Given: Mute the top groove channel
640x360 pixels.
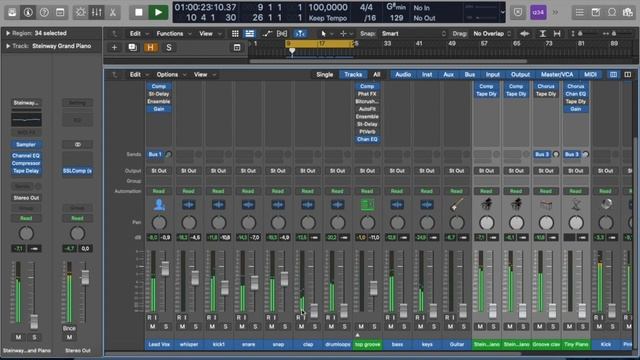Looking at the screenshot, I should point(361,327).
